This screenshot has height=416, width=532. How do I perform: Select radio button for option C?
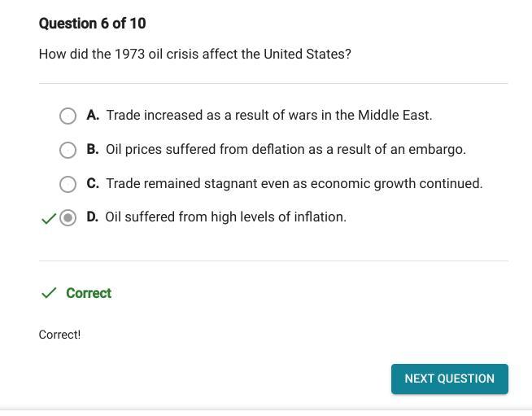tap(68, 184)
